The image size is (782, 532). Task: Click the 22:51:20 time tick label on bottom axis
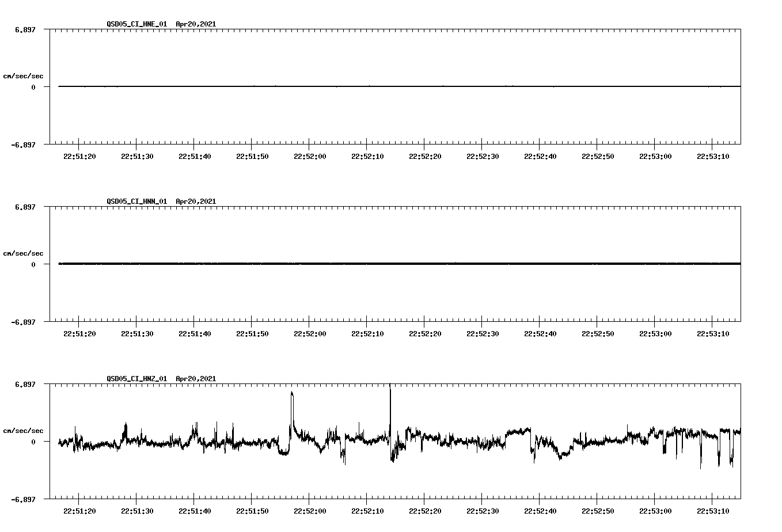(x=79, y=510)
